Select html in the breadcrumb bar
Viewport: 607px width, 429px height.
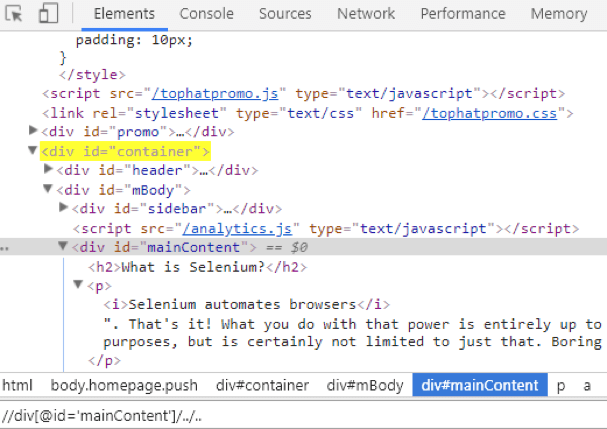click(17, 385)
